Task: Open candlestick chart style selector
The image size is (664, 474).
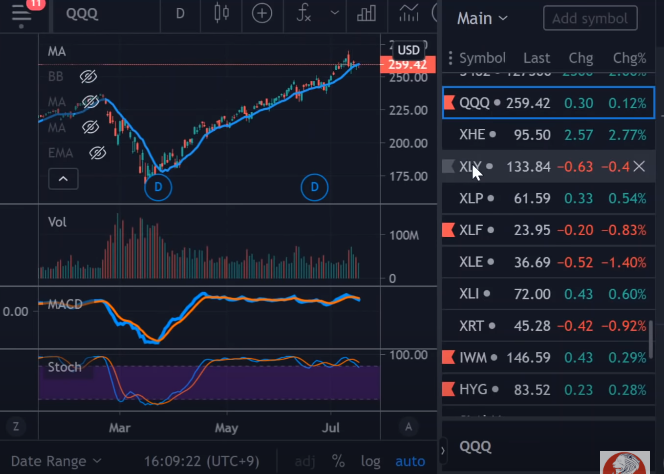Action: click(x=221, y=14)
